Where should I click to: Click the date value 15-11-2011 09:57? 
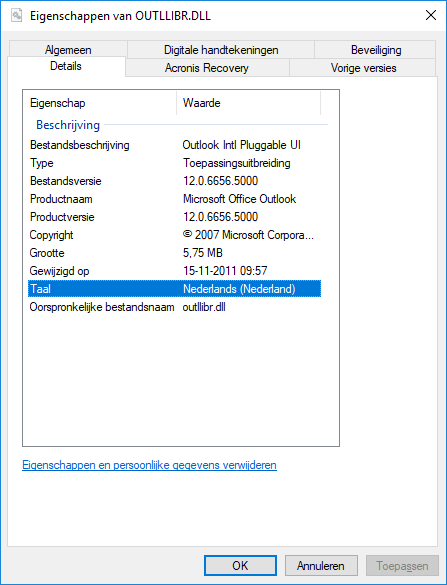225,271
